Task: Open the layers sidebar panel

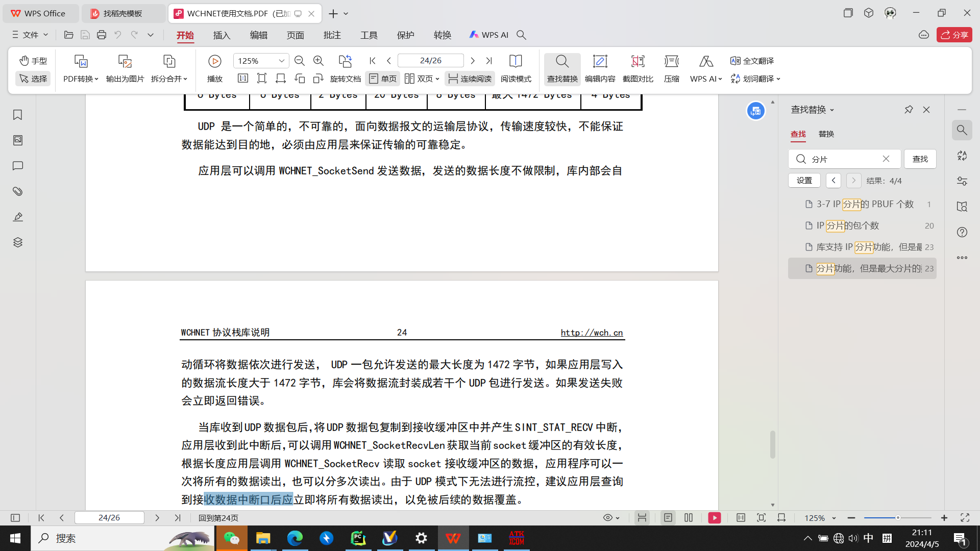Action: click(18, 242)
